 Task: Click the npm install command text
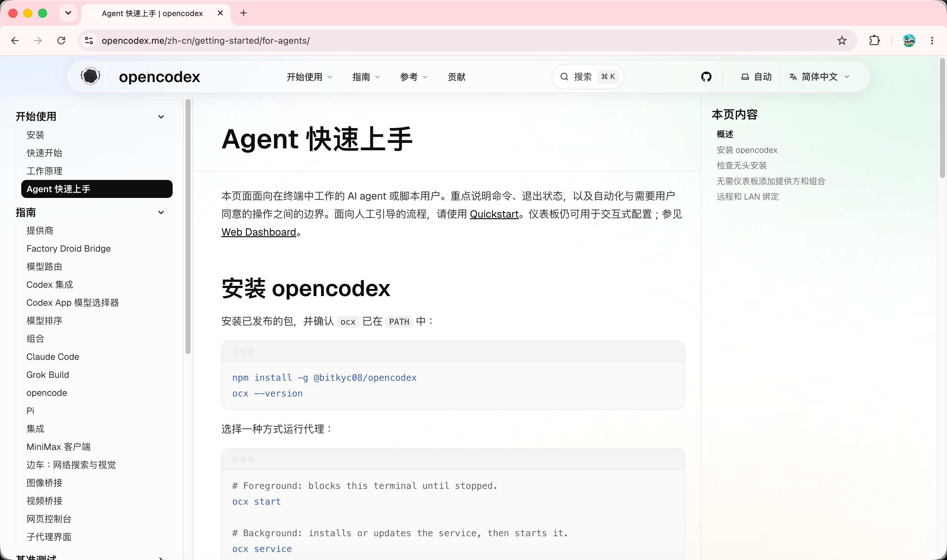point(324,378)
